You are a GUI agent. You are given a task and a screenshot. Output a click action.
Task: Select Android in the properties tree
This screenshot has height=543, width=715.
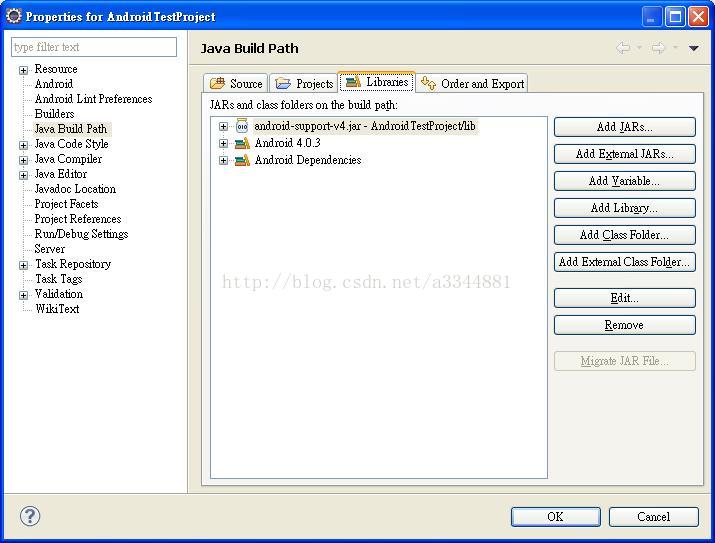point(54,84)
